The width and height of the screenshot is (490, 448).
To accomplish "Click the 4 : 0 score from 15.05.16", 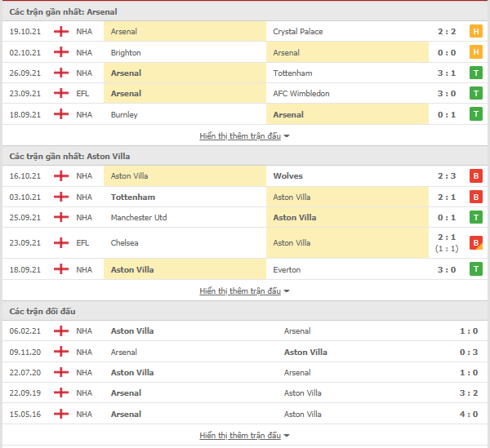I will [469, 415].
